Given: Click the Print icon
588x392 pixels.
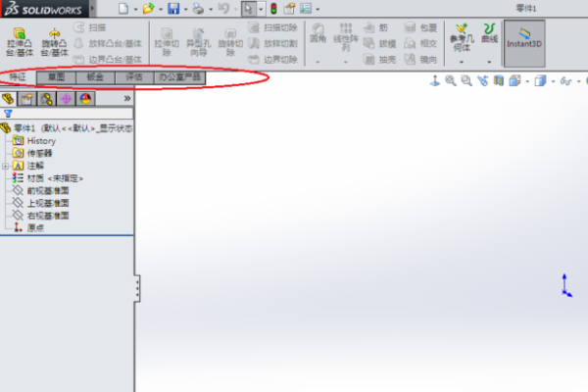Looking at the screenshot, I should click(x=198, y=8).
